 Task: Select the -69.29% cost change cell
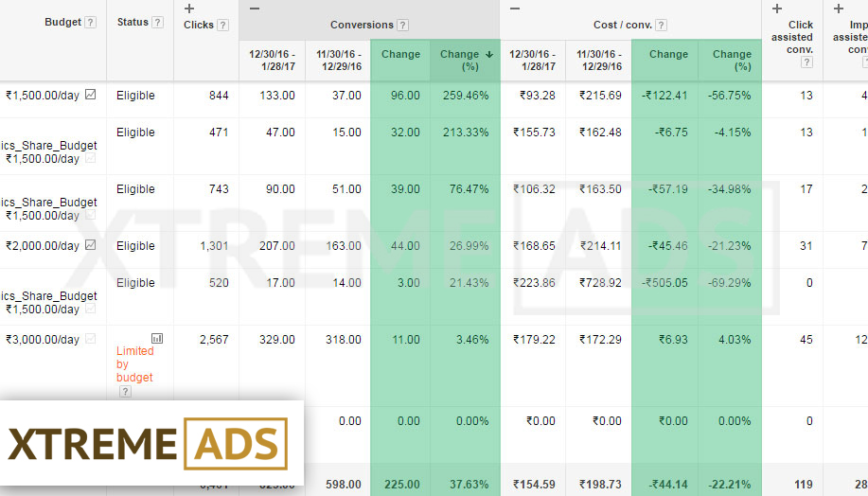729,283
